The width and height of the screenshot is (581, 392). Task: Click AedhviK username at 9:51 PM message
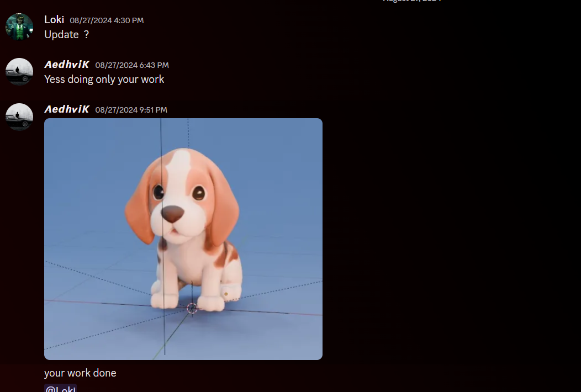(x=67, y=109)
